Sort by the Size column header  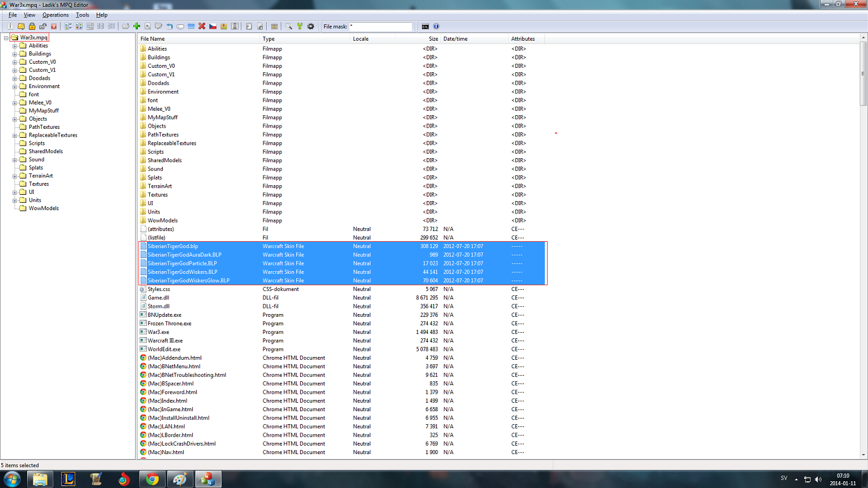coord(418,39)
